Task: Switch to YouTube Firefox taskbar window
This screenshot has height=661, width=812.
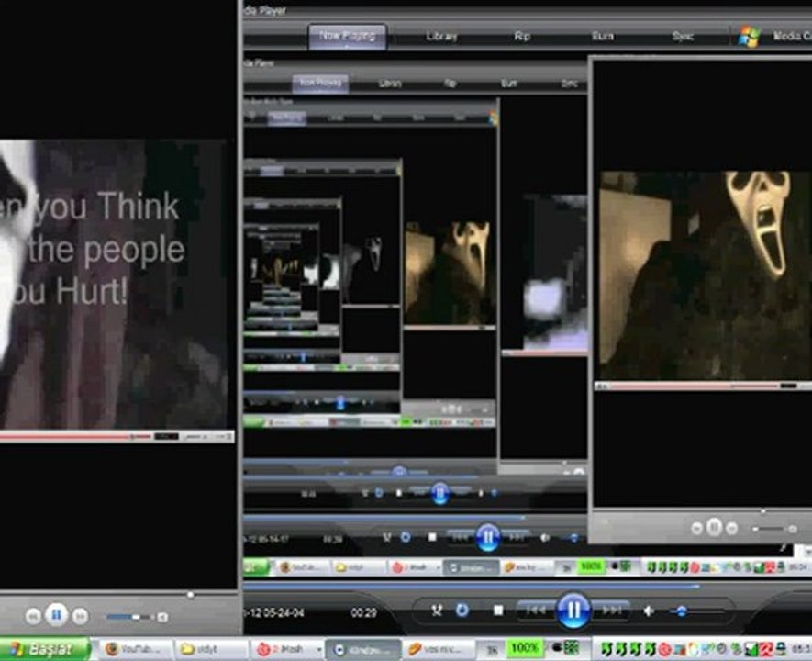Action: click(x=138, y=649)
